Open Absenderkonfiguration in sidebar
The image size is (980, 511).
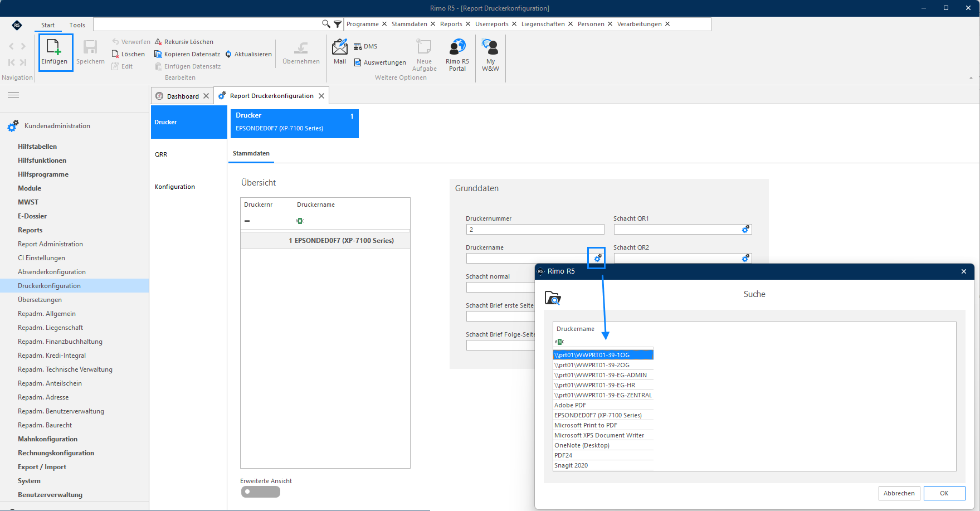[52, 272]
